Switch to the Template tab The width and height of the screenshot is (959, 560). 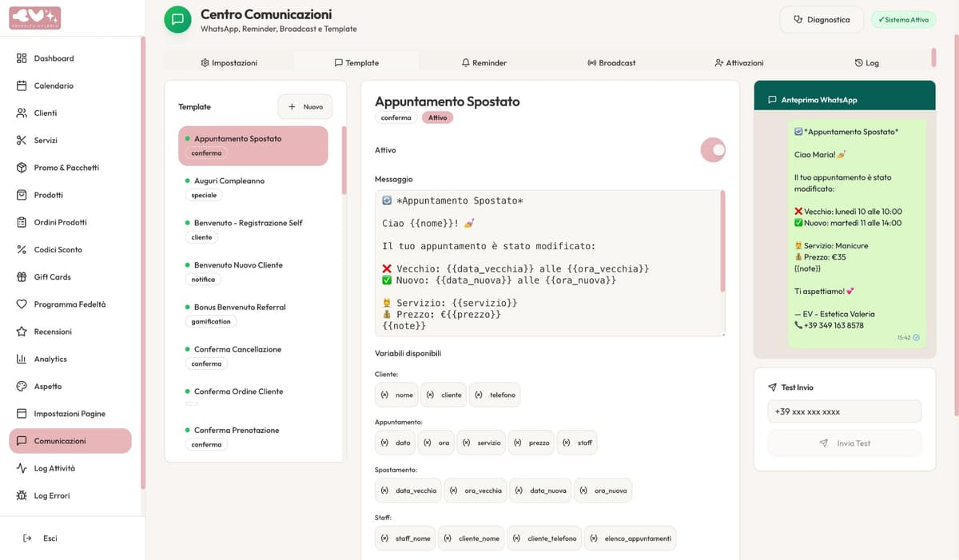356,62
